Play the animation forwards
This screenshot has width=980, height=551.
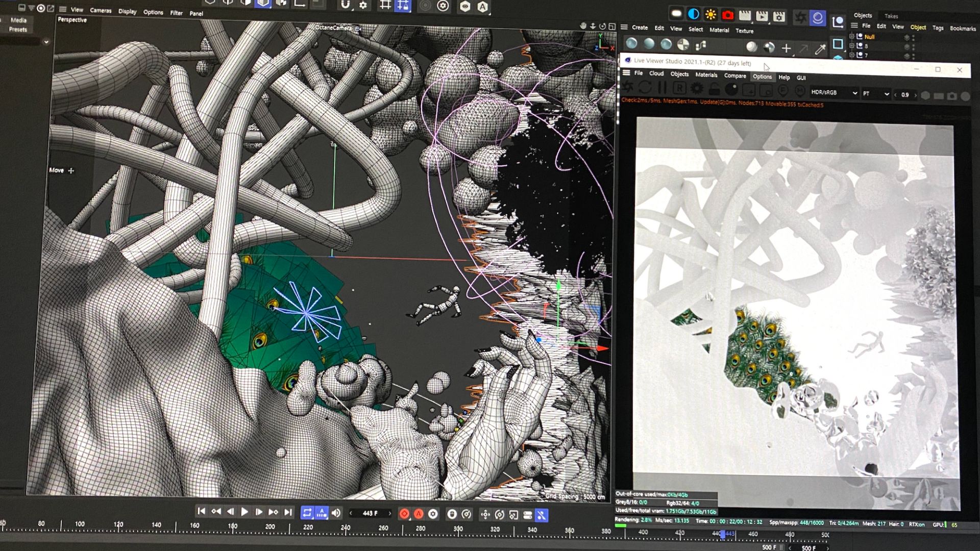(x=244, y=512)
